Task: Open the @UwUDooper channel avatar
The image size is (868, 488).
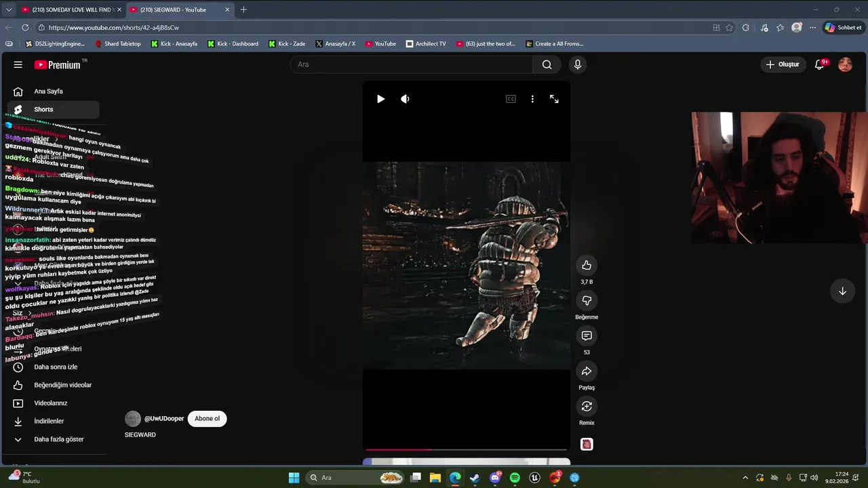Action: click(x=133, y=419)
